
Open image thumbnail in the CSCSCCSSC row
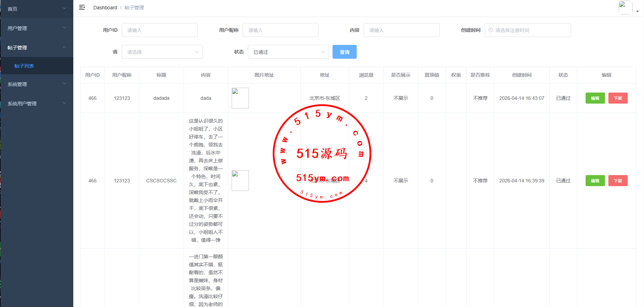point(240,181)
